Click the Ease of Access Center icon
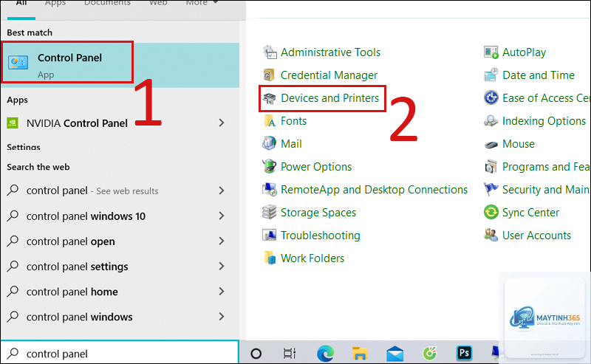 coord(491,98)
